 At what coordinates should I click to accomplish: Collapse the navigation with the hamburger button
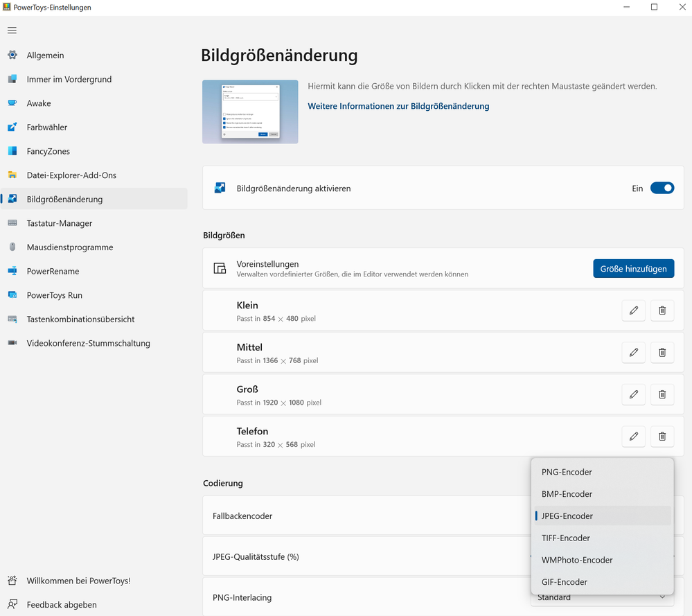pos(12,30)
